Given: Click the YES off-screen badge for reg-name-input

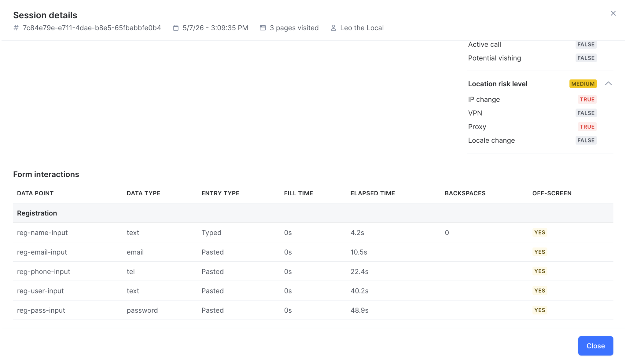Looking at the screenshot, I should click(x=539, y=232).
